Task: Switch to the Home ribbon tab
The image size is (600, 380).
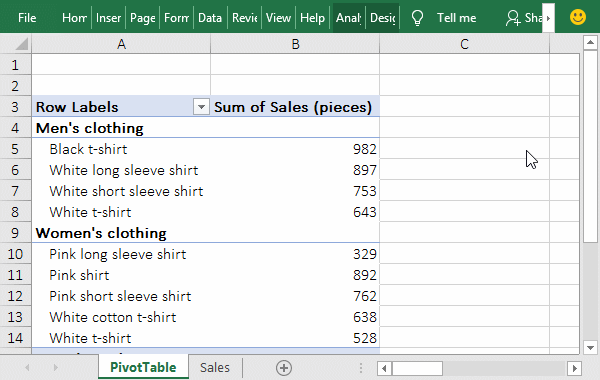Action: point(74,18)
